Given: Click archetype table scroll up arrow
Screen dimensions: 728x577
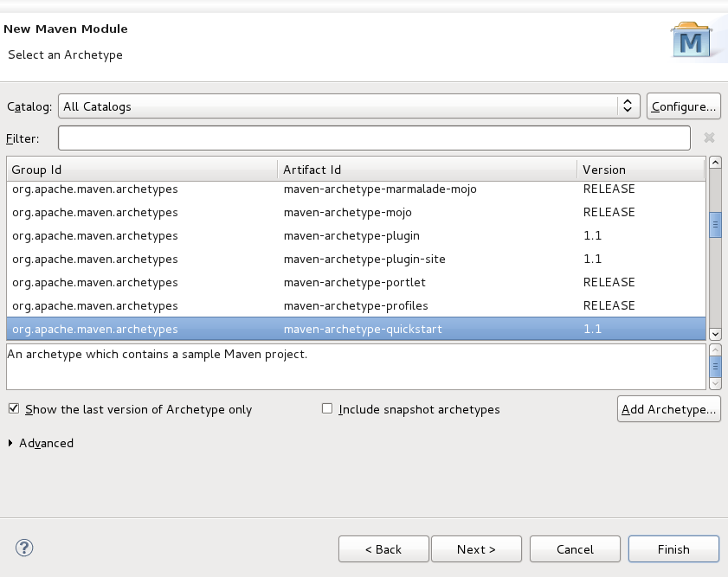Looking at the screenshot, I should click(x=715, y=163).
